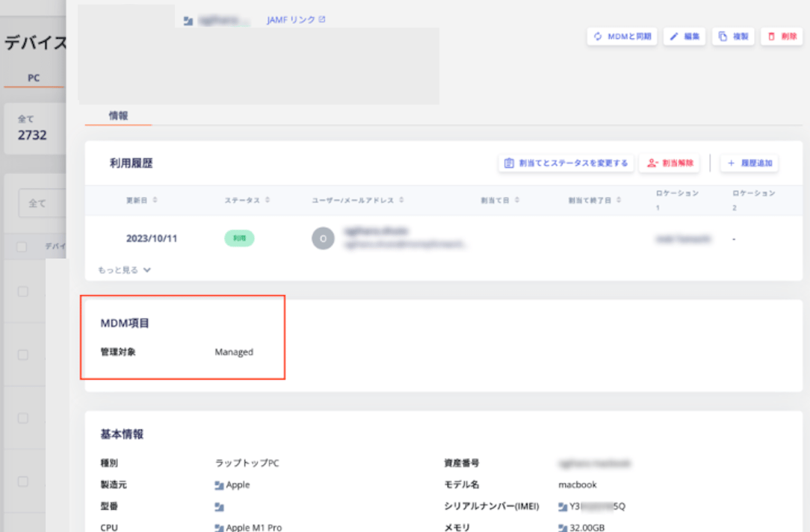Sort by 割当て終了日 column arrows
The width and height of the screenshot is (810, 532).
click(x=619, y=200)
